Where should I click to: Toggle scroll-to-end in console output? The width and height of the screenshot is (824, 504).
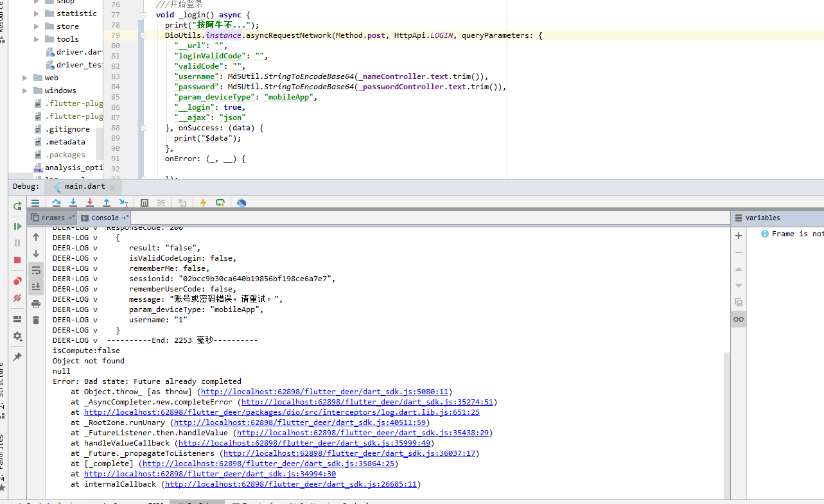(35, 286)
